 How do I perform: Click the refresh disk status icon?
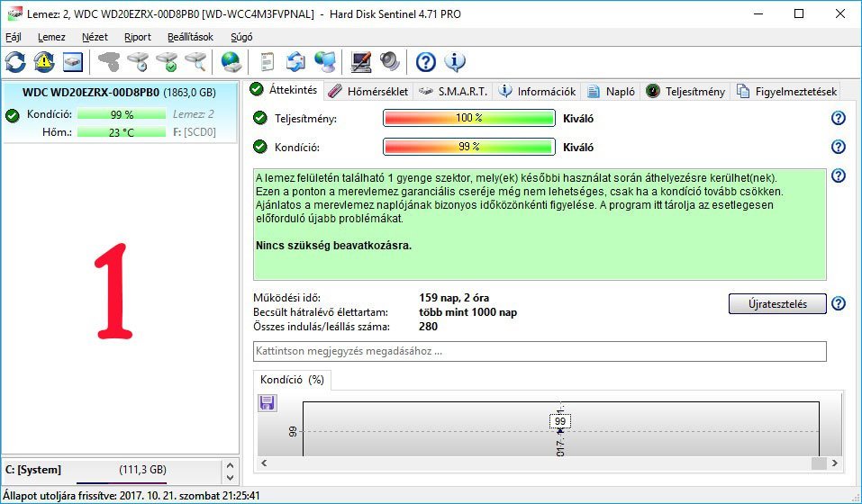(15, 62)
